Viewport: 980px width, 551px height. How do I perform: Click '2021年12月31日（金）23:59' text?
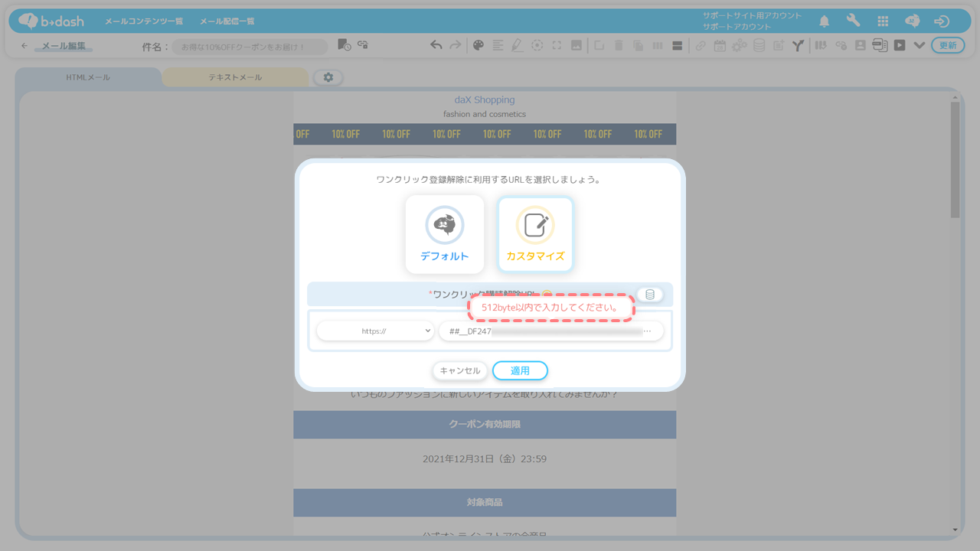(485, 459)
